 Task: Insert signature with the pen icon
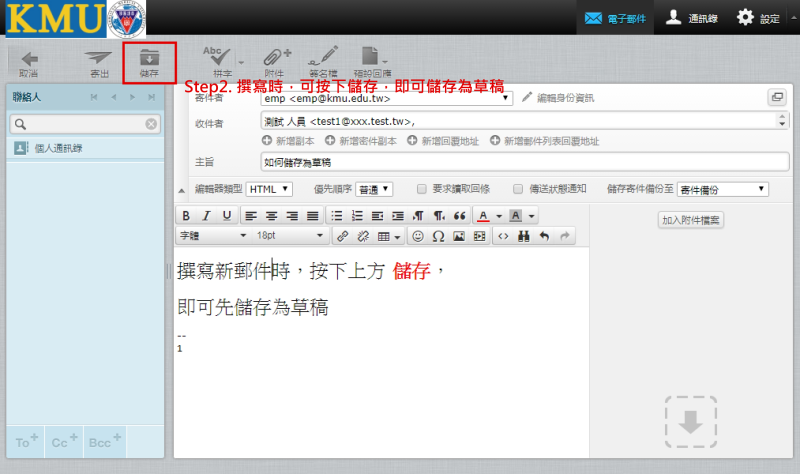pos(323,56)
